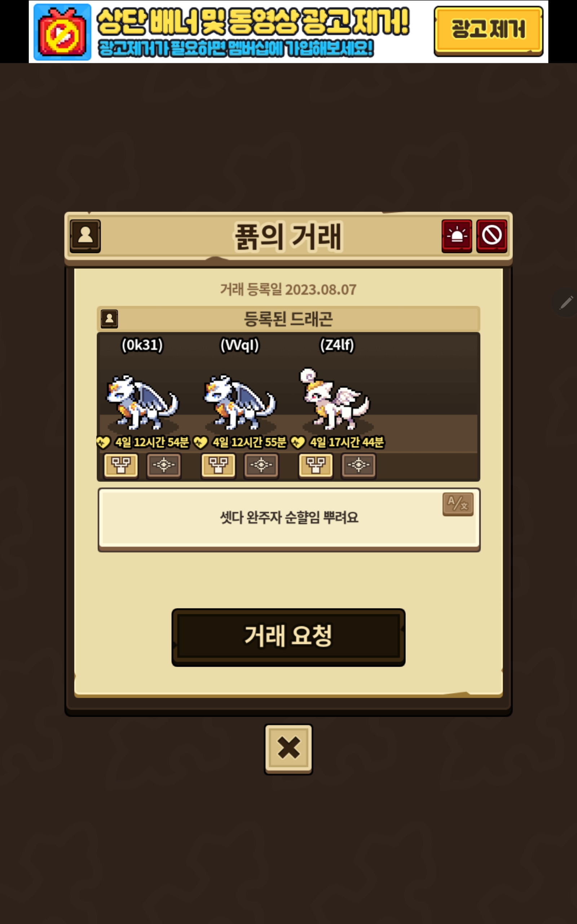
Task: Inspect details of dragon Z4lf
Action: (358, 465)
